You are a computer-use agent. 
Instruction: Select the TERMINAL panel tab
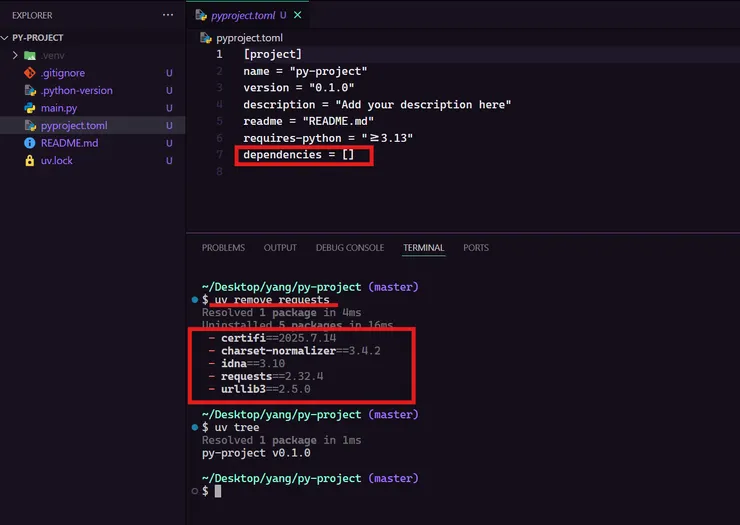pos(423,248)
